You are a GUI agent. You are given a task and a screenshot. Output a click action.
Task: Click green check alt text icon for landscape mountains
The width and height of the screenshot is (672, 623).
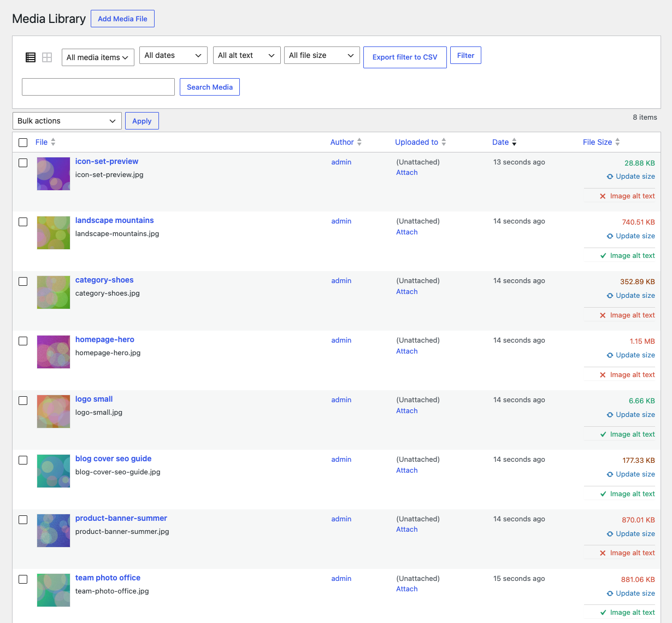pyautogui.click(x=603, y=256)
